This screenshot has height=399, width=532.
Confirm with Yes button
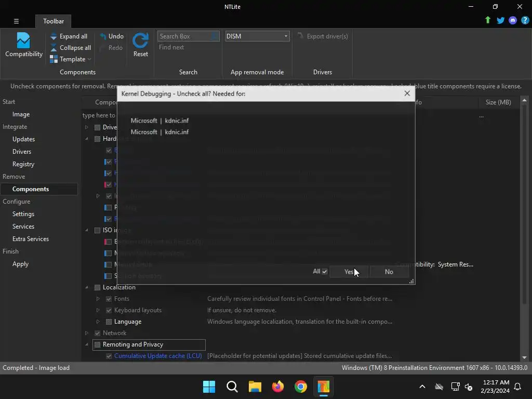point(349,271)
